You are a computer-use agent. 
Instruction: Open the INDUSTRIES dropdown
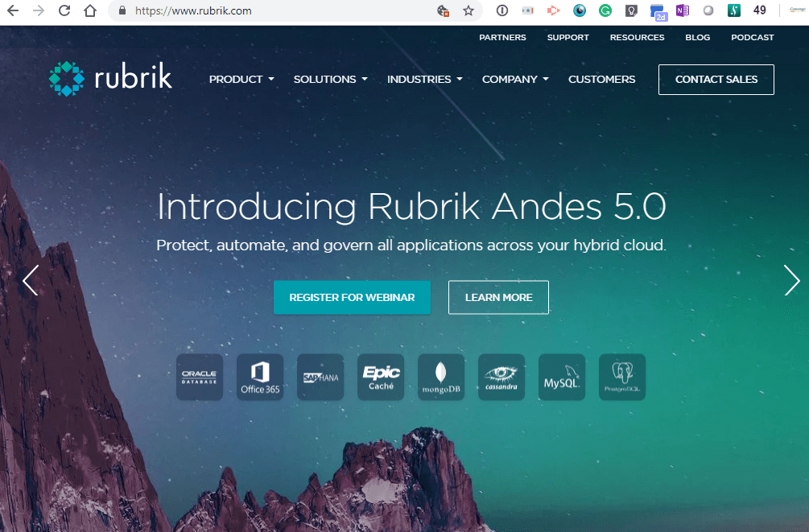(x=424, y=79)
